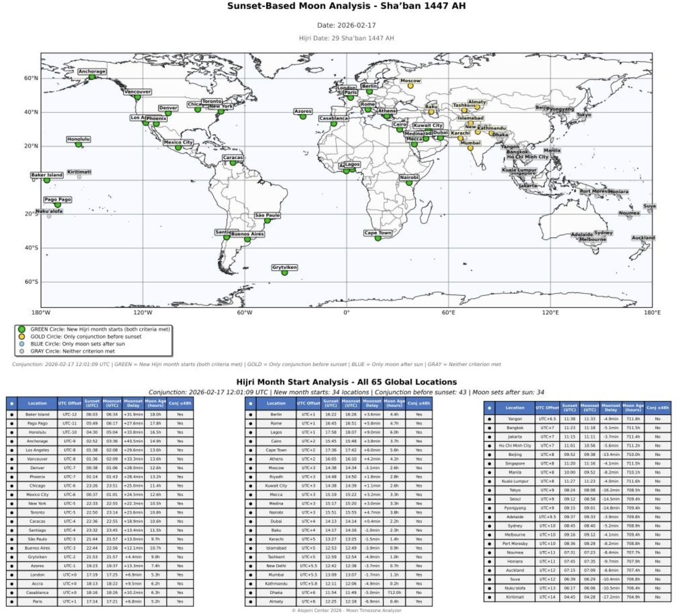Click UTC Offset header in the middle table
Image resolution: width=688 pixels, height=616 pixels.
[x=308, y=403]
